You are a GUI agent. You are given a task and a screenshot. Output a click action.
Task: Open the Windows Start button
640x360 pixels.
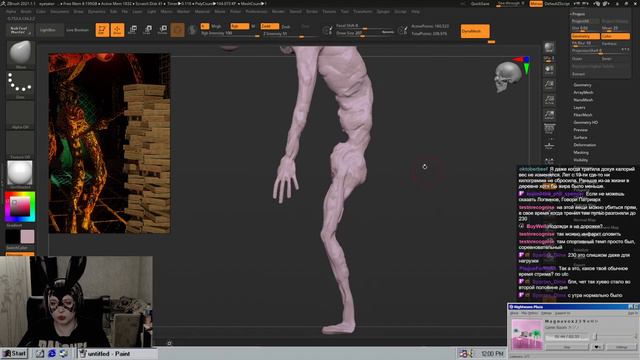(14, 353)
